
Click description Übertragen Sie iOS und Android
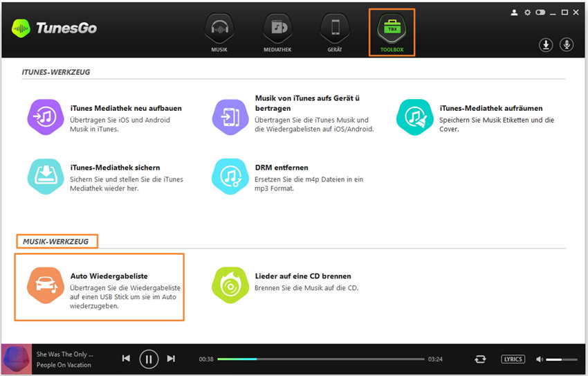(120, 124)
